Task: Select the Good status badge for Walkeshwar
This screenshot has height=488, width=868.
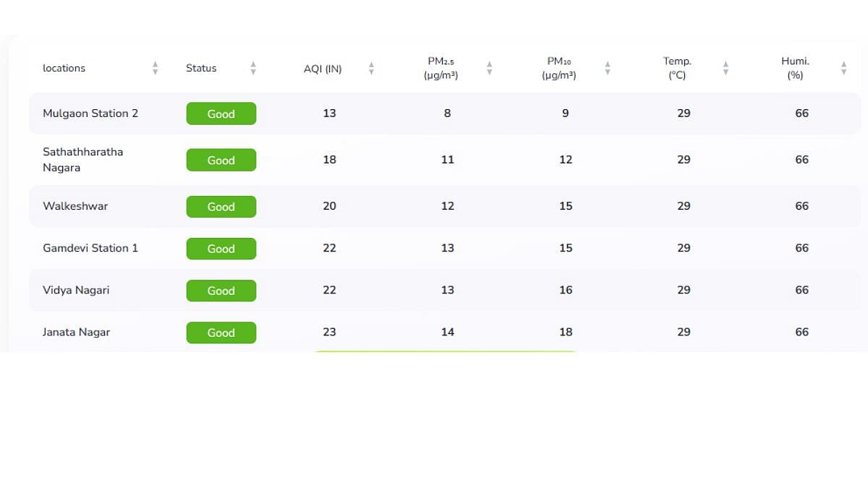Action: click(x=221, y=207)
